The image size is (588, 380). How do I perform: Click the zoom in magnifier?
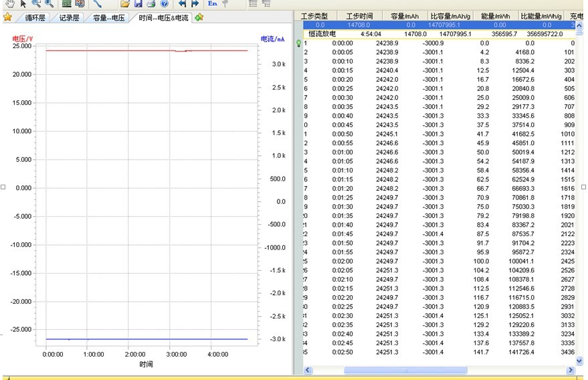37,3
